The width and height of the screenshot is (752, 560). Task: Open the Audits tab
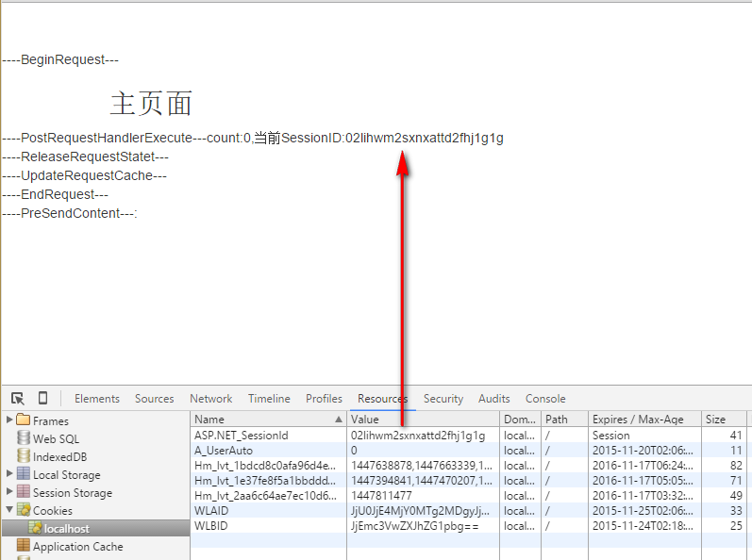point(494,399)
